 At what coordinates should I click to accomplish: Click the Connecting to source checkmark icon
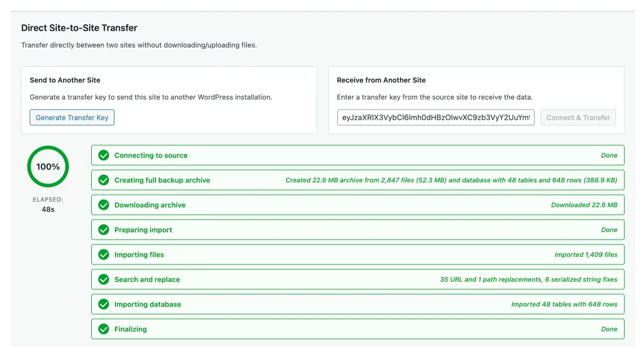pos(104,155)
